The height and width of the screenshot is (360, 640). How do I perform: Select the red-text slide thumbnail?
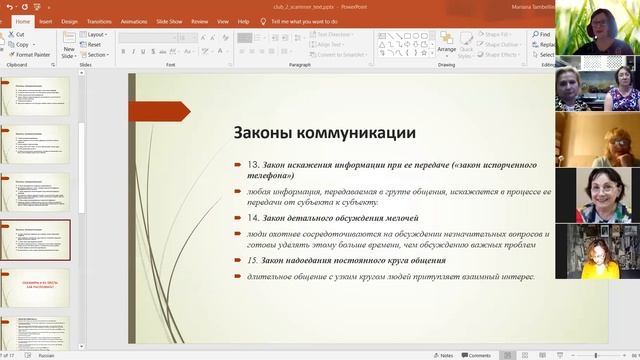[x=36, y=287]
